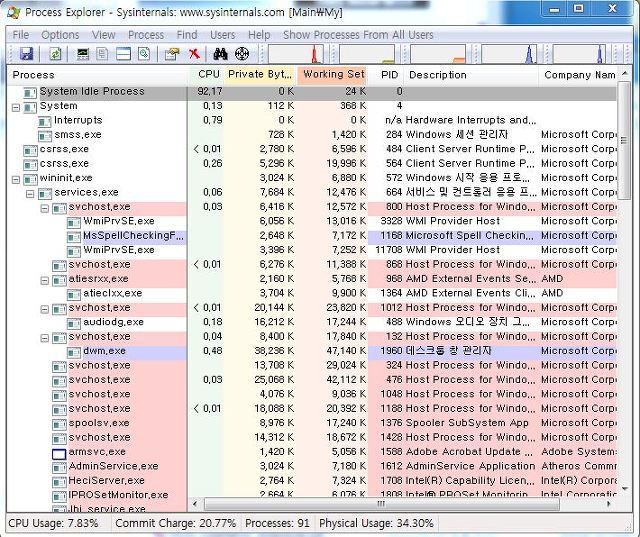Collapse the svchost.exe PID 132 node
This screenshot has width=640, height=537.
coord(45,338)
